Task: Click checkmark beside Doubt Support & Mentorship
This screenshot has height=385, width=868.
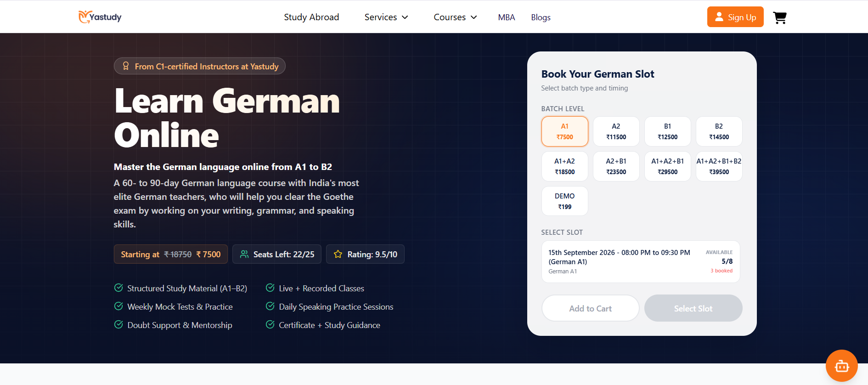Action: point(118,325)
